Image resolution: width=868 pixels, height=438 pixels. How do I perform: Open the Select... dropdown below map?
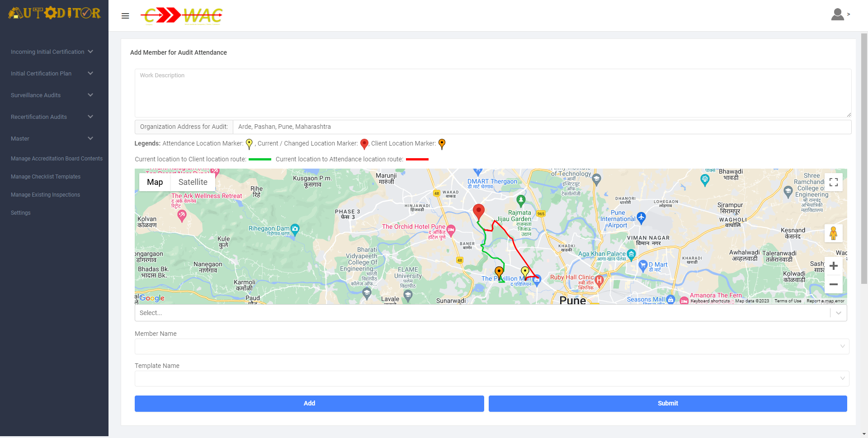pyautogui.click(x=491, y=313)
